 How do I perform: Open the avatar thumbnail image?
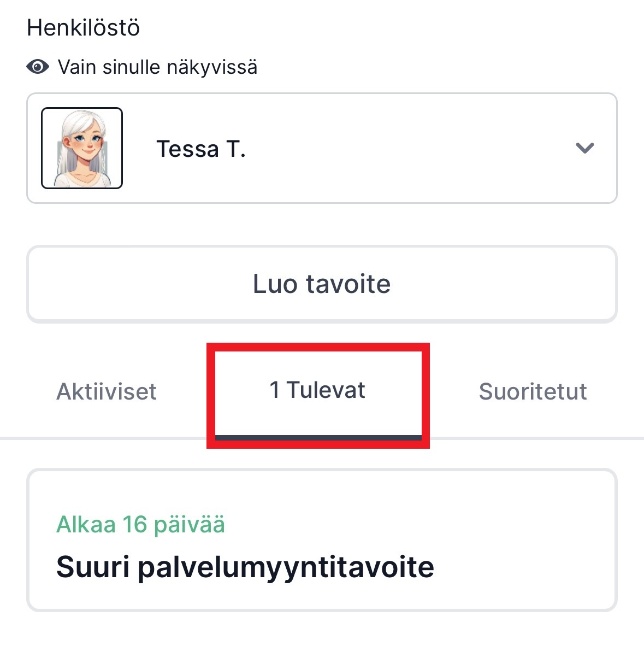click(81, 148)
